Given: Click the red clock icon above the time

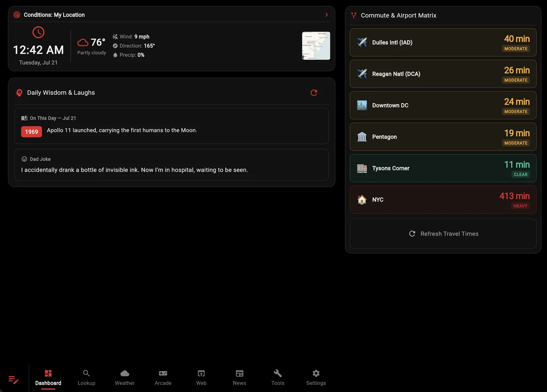Looking at the screenshot, I should click(38, 32).
